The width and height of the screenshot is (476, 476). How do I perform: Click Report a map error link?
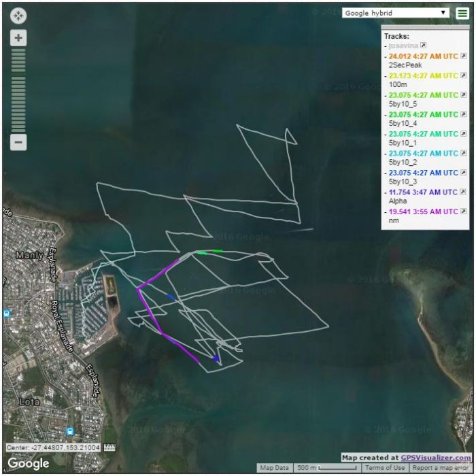442,468
